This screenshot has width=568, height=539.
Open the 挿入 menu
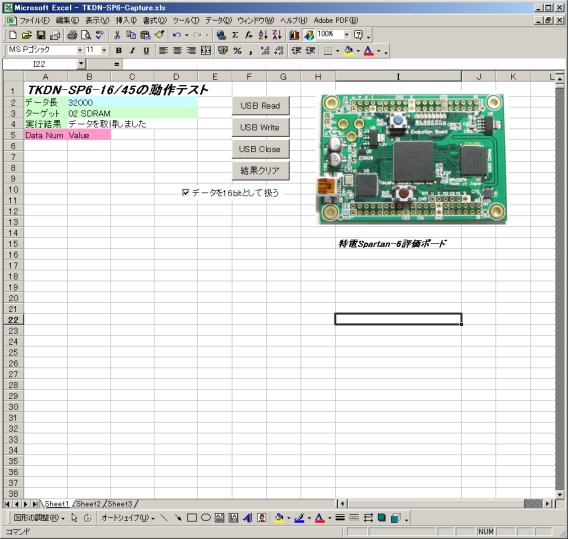tap(126, 21)
